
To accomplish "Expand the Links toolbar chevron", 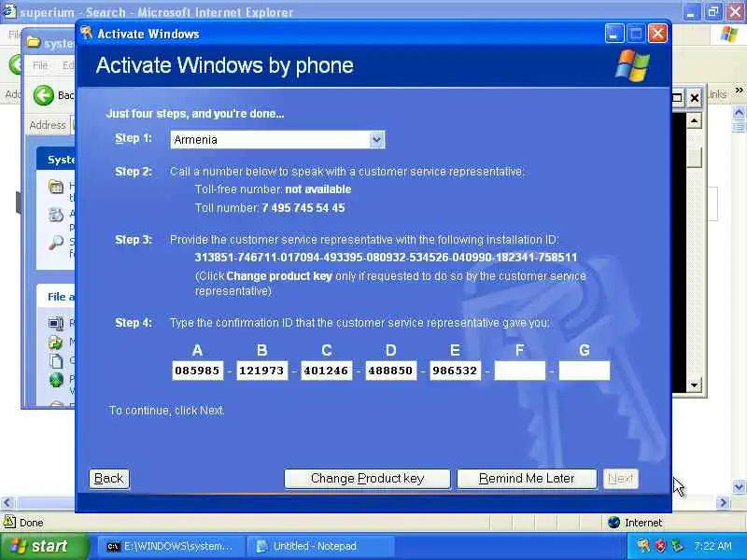I will click(x=739, y=90).
